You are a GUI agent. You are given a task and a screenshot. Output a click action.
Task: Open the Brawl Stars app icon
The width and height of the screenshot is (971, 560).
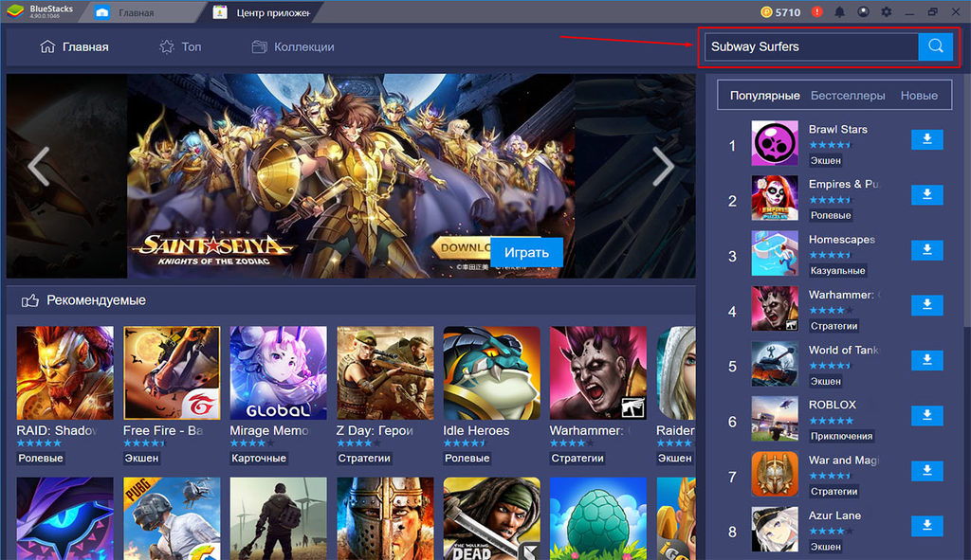pyautogui.click(x=775, y=143)
